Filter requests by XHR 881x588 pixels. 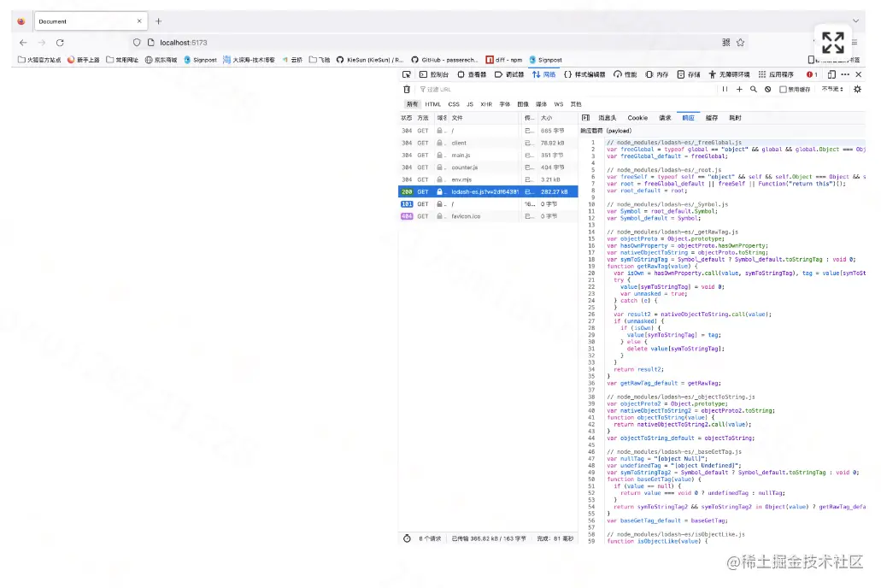(x=486, y=104)
